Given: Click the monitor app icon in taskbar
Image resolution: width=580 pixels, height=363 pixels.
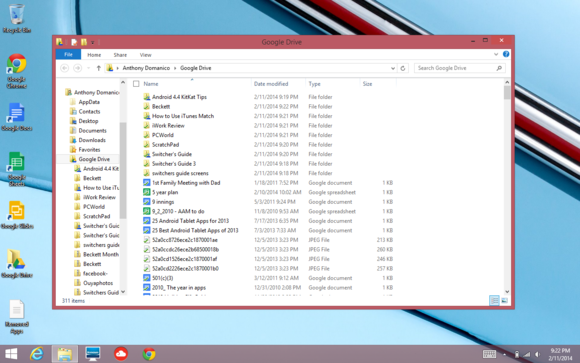Looking at the screenshot, I should [92, 354].
